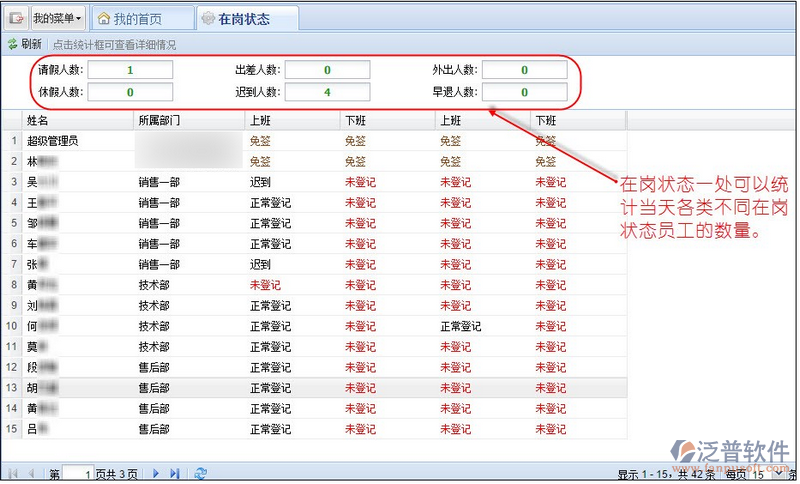Open the 迟到人数 statistics box showing 4
Viewport: 800px width, 484px height.
click(327, 92)
